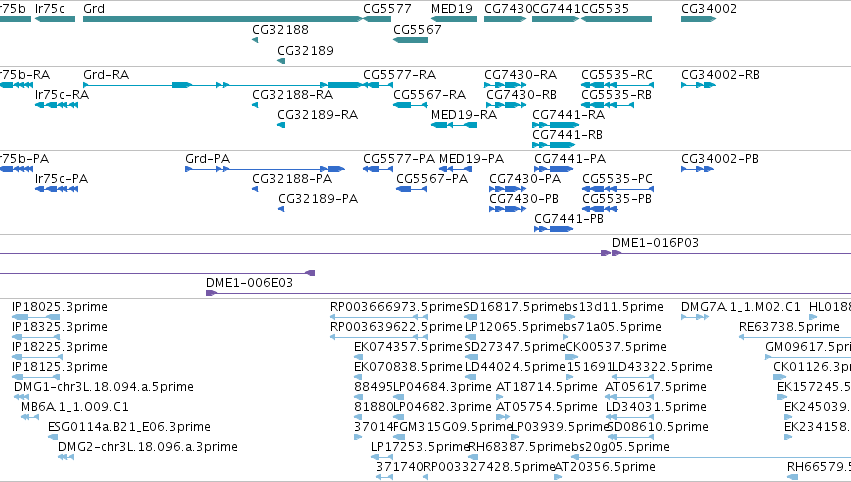Viewport: 851px width, 482px height.
Task: Select the EK070838.5prime EST label
Action: point(408,366)
